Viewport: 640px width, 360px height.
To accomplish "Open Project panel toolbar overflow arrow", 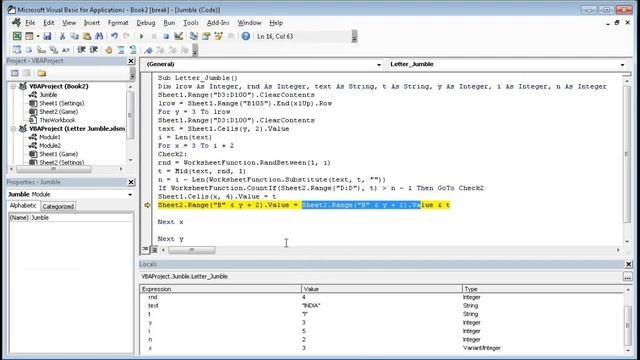I will tap(133, 73).
